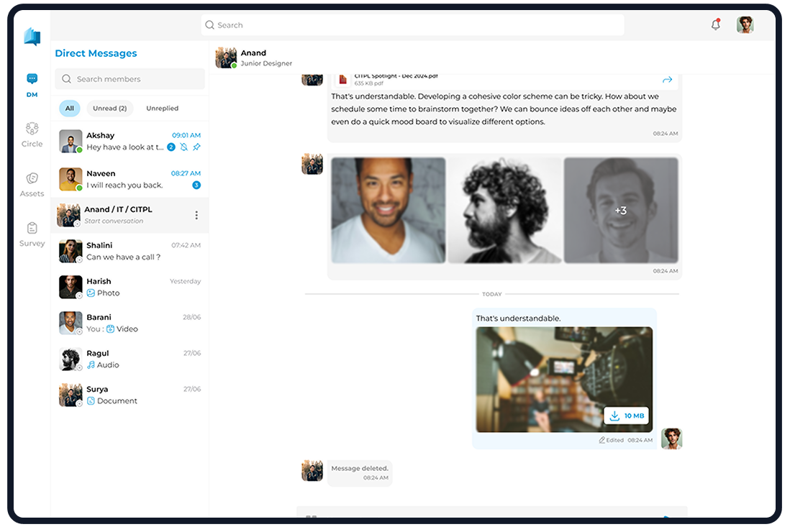
Task: Open the +3 more photos thumbnail
Action: [621, 211]
